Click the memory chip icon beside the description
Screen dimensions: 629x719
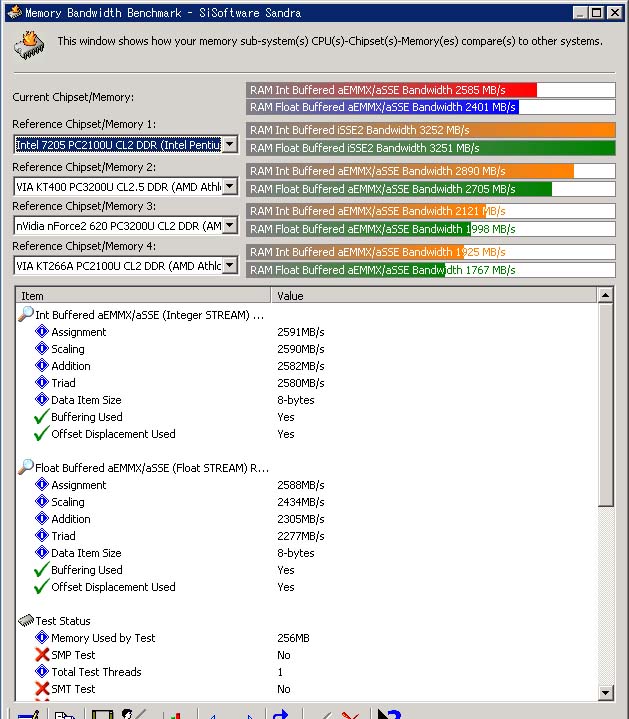[29, 44]
